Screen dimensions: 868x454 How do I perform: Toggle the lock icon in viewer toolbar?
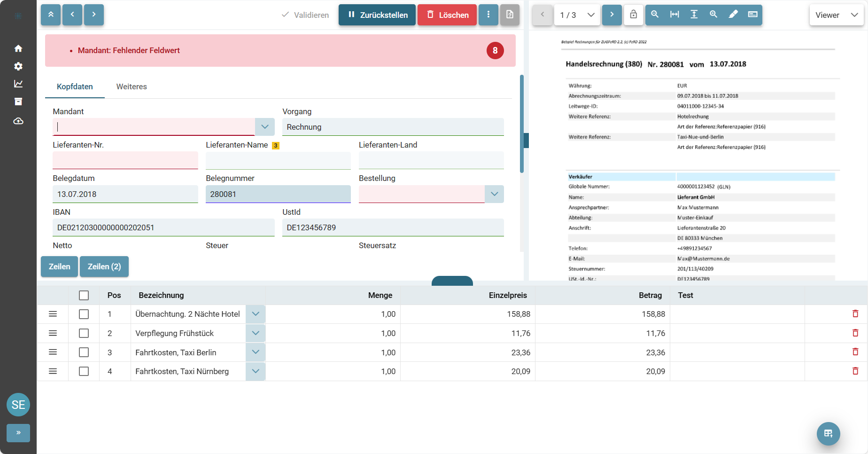pyautogui.click(x=634, y=15)
